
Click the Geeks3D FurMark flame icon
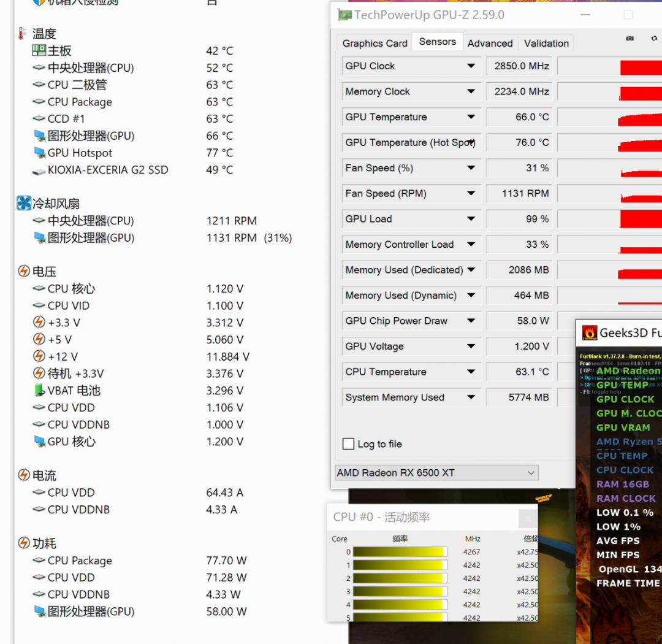(x=590, y=332)
